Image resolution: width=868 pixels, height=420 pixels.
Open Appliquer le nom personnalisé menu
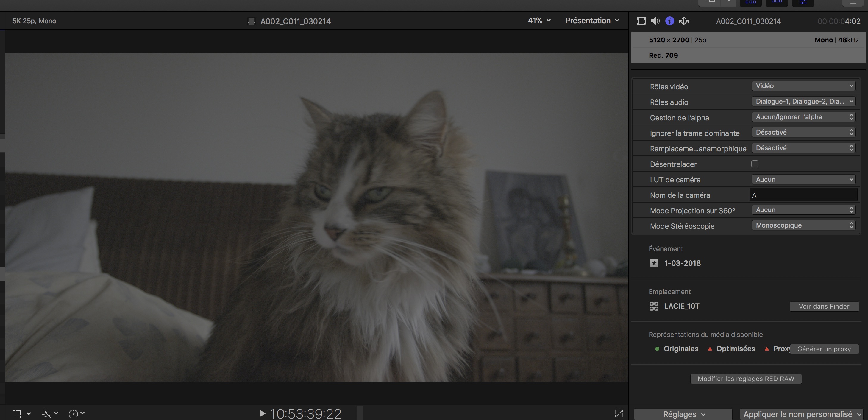click(801, 414)
